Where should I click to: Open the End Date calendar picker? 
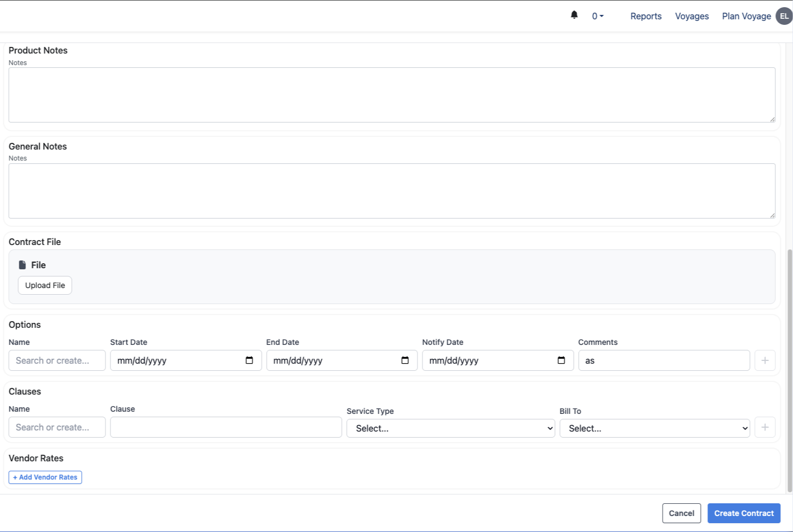pos(405,360)
